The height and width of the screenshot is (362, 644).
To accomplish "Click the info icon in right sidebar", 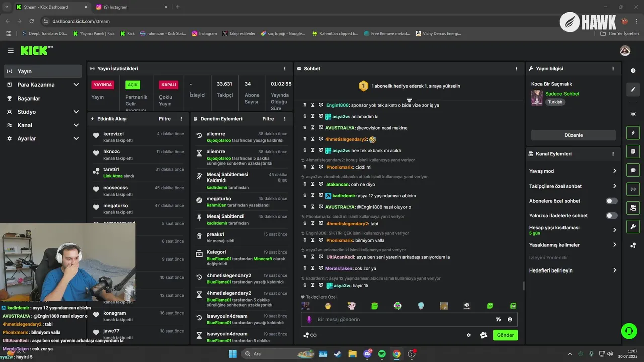I will [633, 71].
